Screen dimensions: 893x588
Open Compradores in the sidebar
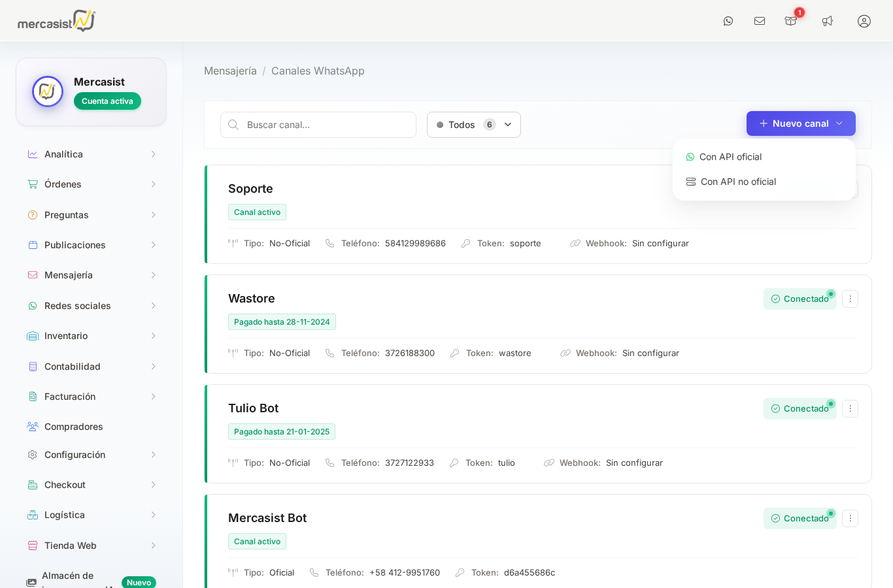tap(74, 427)
